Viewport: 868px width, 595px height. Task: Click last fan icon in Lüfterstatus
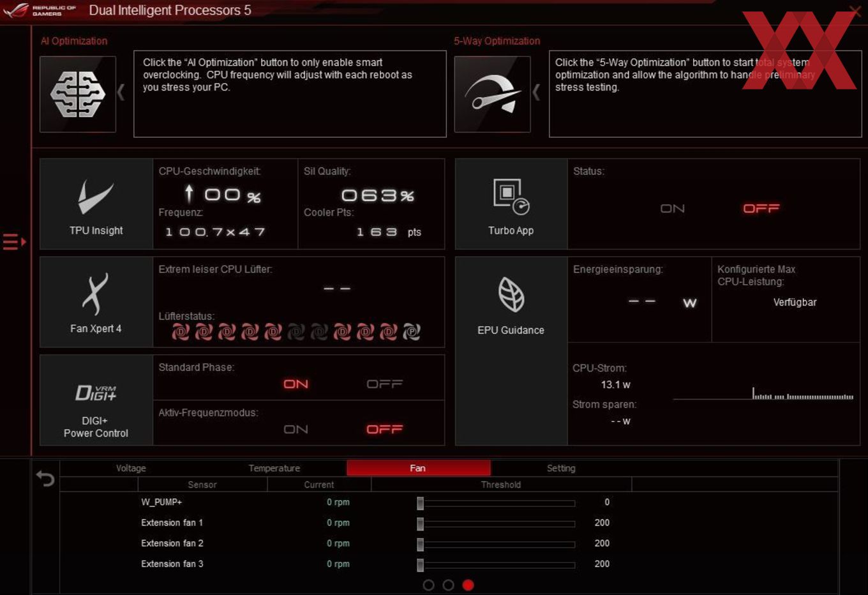click(412, 331)
